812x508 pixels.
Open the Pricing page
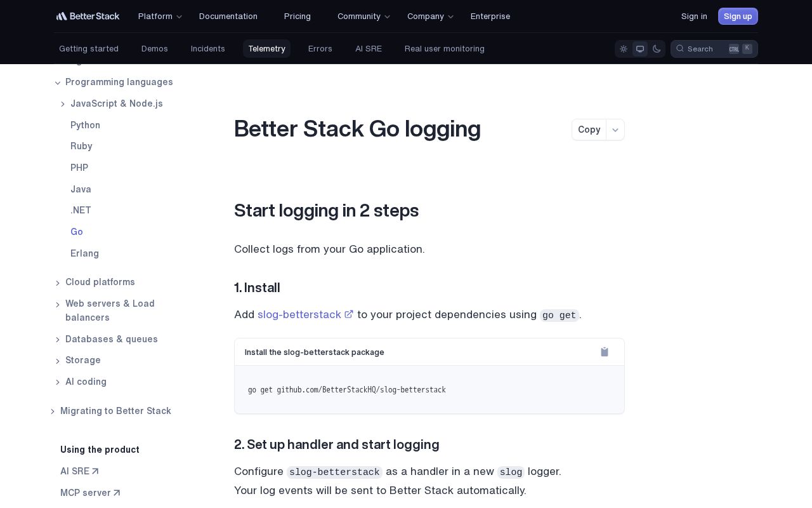click(298, 16)
